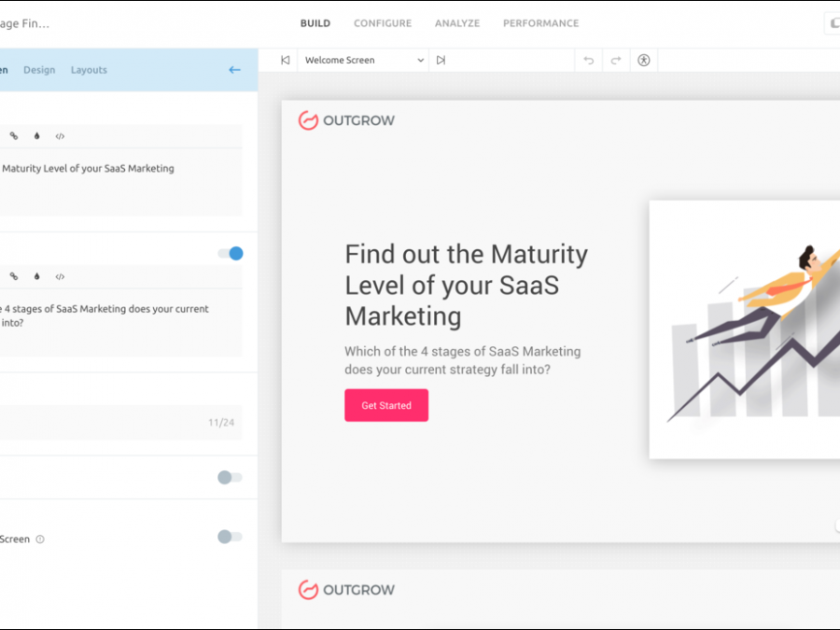840x630 pixels.
Task: Expand the Welcome Screen dropdown
Action: click(x=364, y=61)
